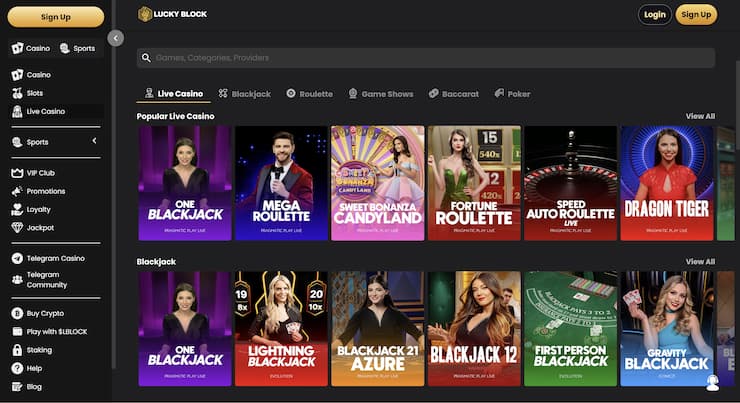Open the Gravity Blackjack game

(x=667, y=328)
